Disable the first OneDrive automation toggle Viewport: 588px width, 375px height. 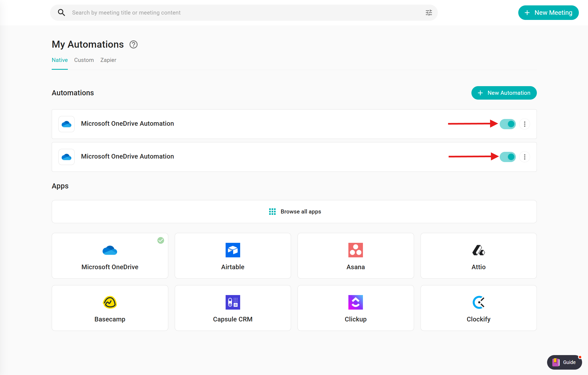[x=507, y=124]
